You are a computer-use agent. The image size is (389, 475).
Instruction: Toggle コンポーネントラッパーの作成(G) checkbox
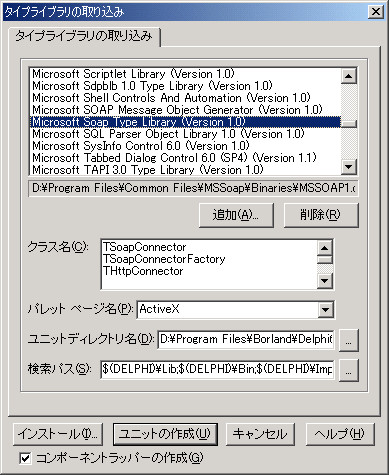(25, 458)
